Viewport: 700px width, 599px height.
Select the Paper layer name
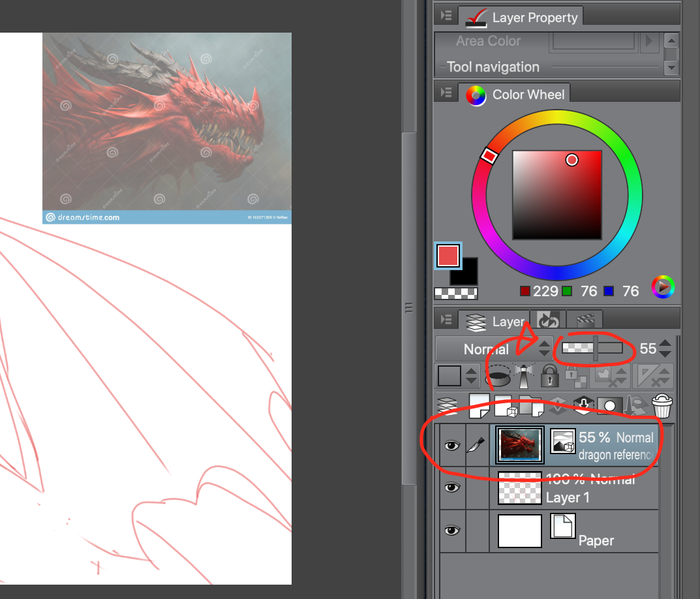point(596,540)
